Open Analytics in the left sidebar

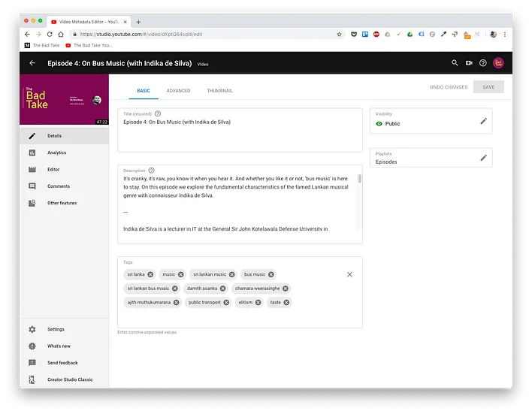coord(56,153)
